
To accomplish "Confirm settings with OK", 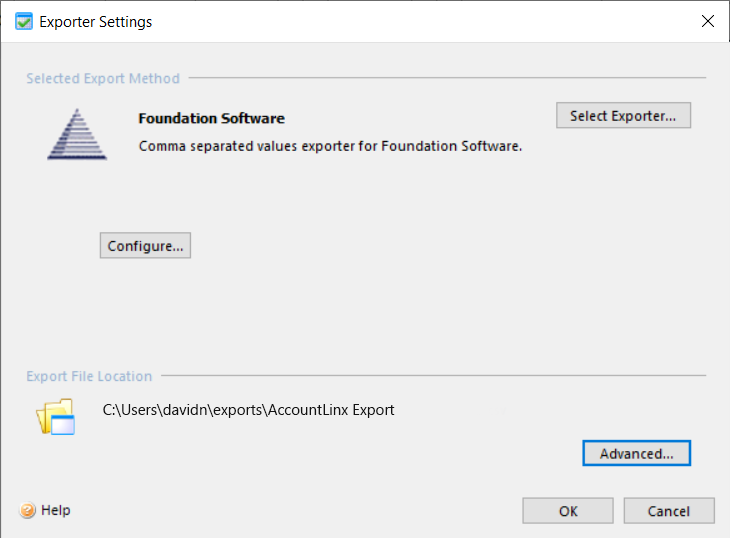I will 568,511.
